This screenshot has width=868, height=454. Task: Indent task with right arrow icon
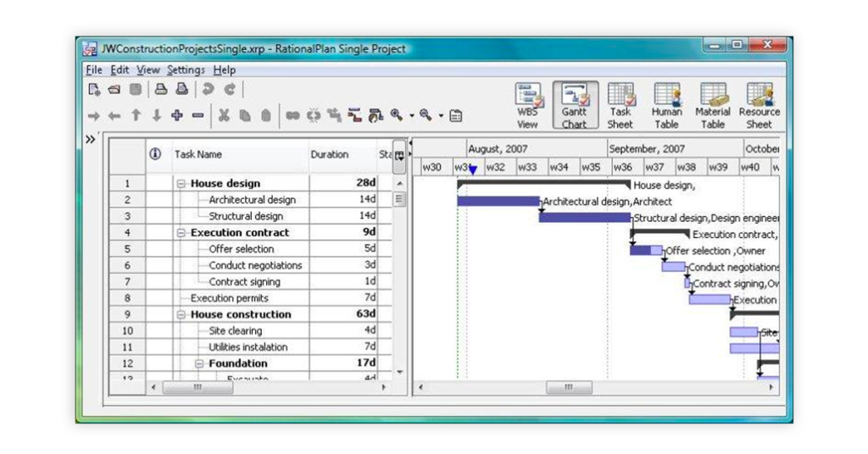point(93,115)
